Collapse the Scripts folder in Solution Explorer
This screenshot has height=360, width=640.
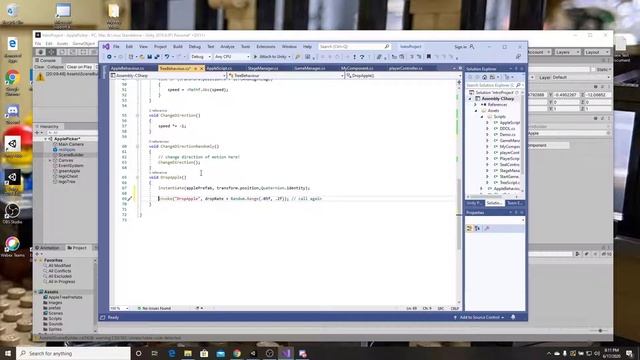pyautogui.click(x=482, y=117)
